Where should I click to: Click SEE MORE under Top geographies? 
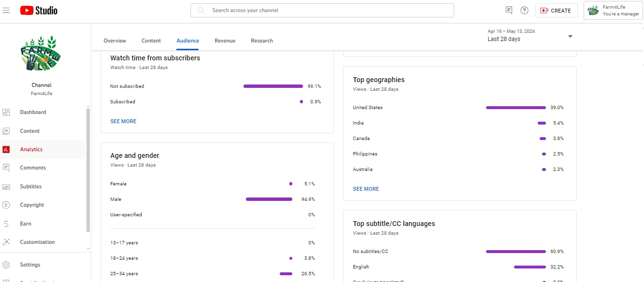(366, 189)
